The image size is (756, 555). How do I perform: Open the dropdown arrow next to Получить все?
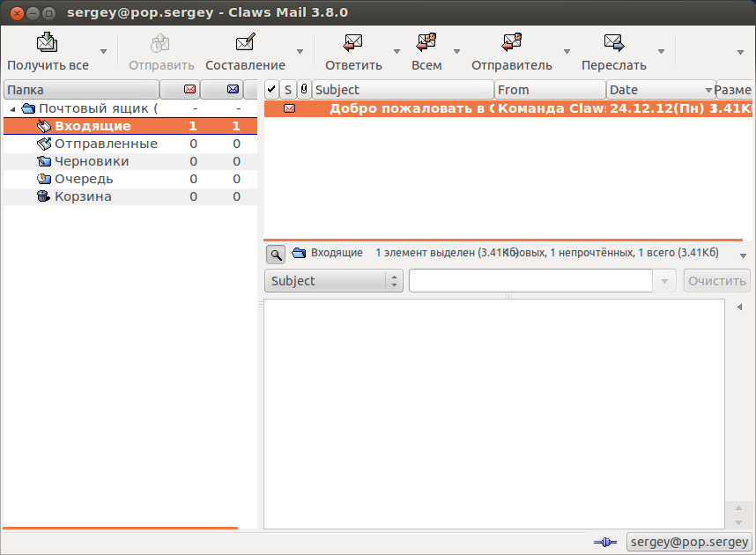pyautogui.click(x=103, y=52)
